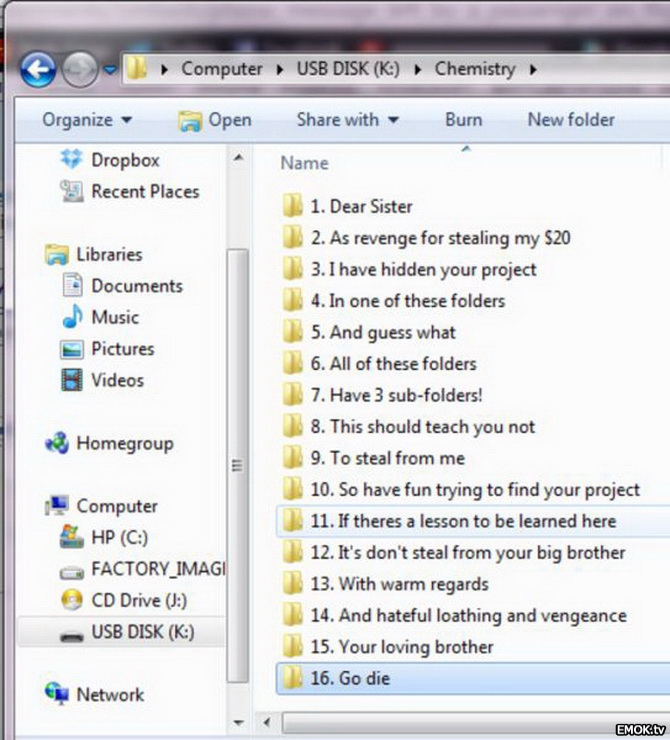Image resolution: width=670 pixels, height=740 pixels.
Task: Click the Burn toolbar command
Action: click(x=464, y=120)
